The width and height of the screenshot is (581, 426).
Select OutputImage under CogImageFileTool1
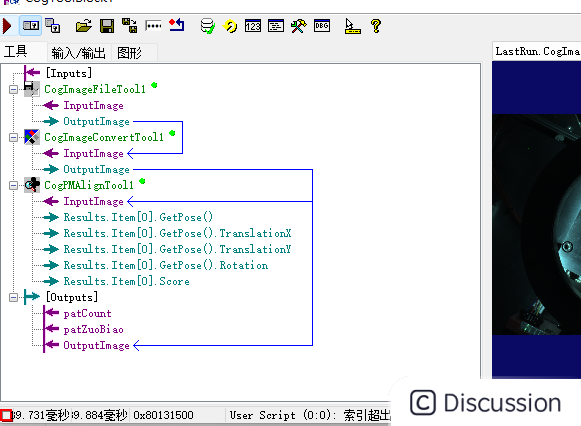[x=96, y=122]
